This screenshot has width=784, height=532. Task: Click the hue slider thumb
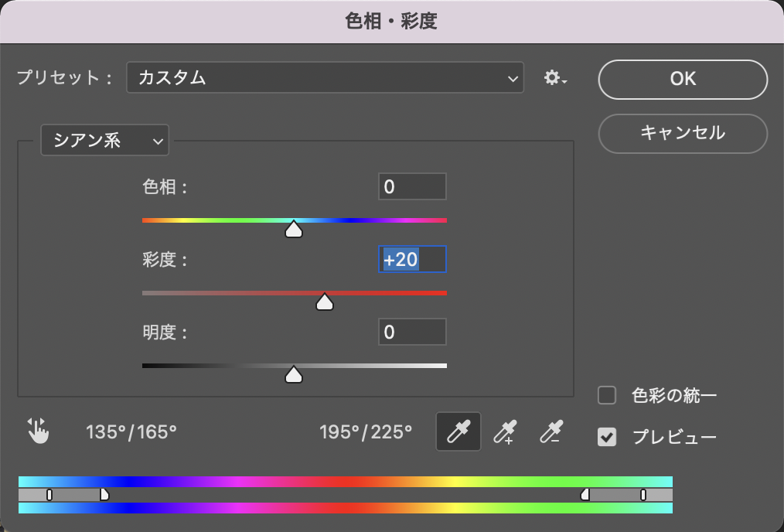pos(294,230)
